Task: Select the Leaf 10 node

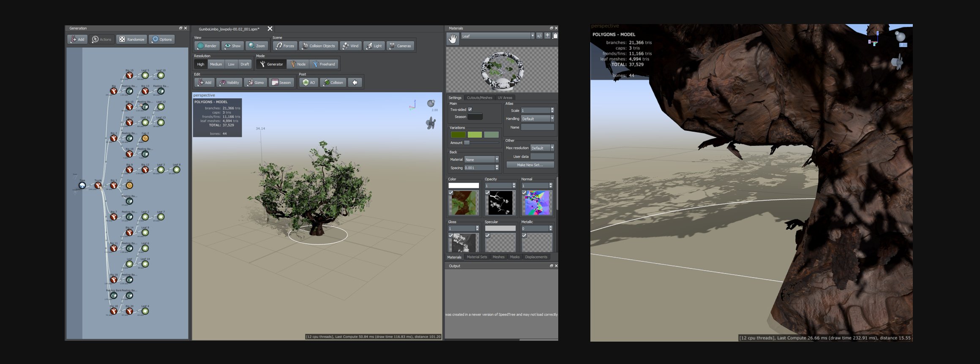Action: pyautogui.click(x=161, y=76)
